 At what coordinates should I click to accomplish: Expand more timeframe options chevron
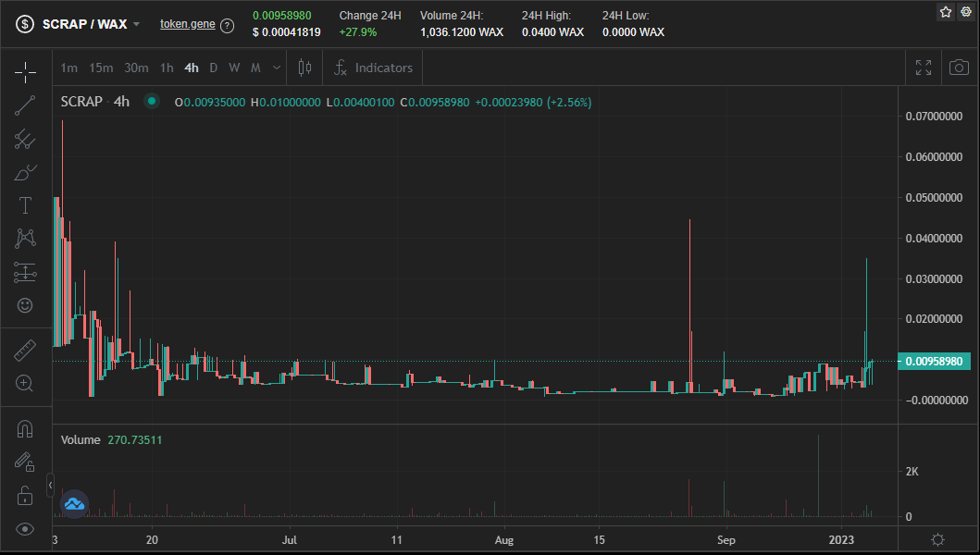tap(277, 68)
